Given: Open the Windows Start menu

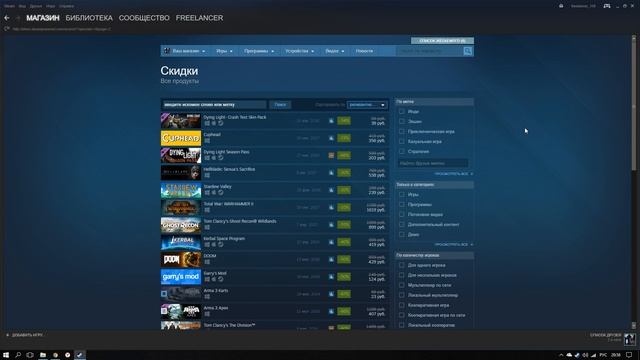Looking at the screenshot, I should click(6, 355).
